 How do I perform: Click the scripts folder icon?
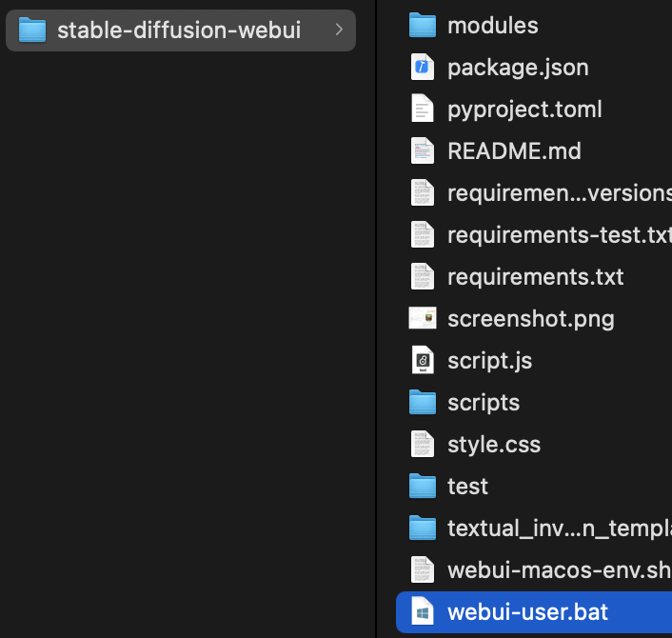pyautogui.click(x=423, y=402)
